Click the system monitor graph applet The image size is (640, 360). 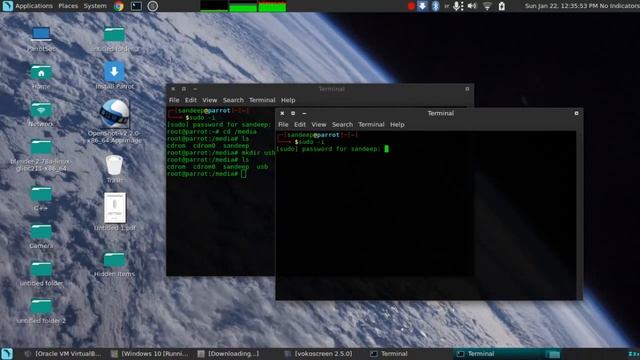(x=243, y=6)
